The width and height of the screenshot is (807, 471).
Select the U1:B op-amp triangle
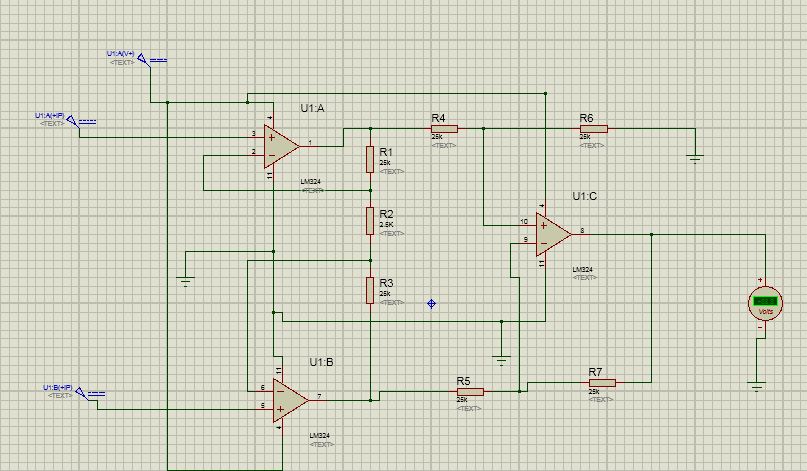(290, 400)
